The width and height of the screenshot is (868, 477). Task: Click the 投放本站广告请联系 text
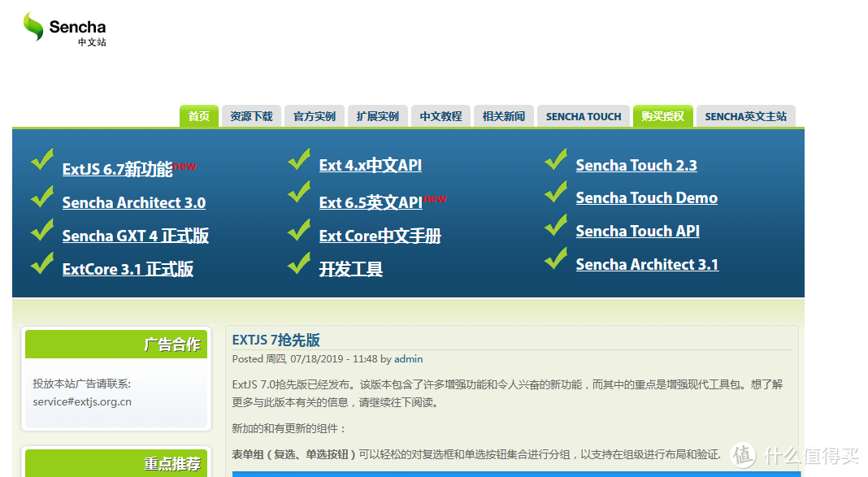pyautogui.click(x=81, y=384)
